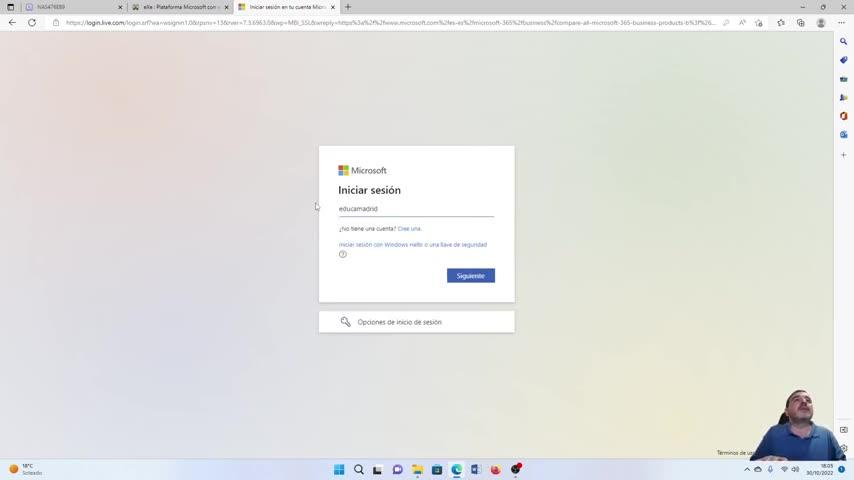Open the Términos de uso link
This screenshot has height=480, width=854.
click(x=736, y=453)
